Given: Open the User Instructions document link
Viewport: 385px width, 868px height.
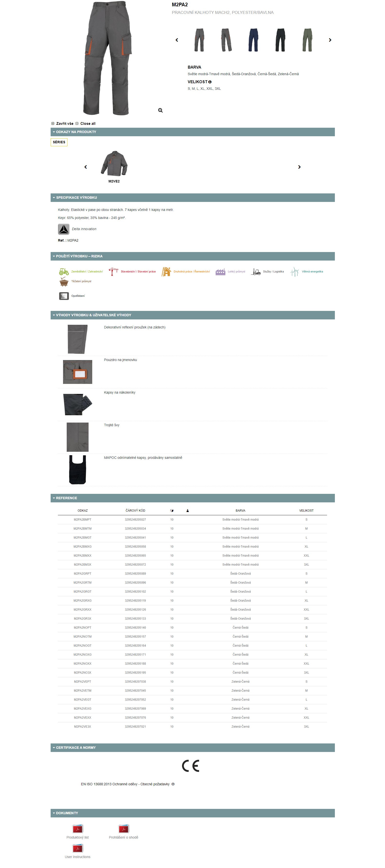Looking at the screenshot, I should click(x=78, y=857).
